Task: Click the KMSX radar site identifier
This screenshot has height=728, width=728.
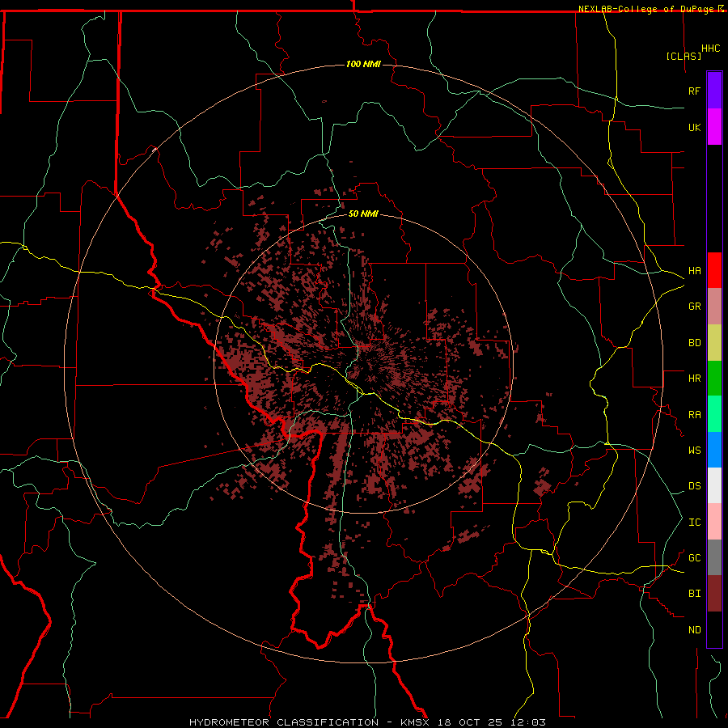Action: pos(416,722)
